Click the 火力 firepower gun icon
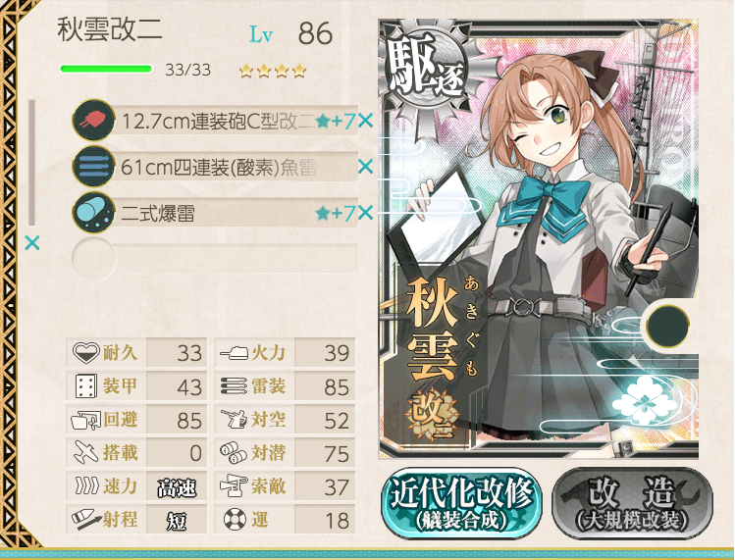Screen dimensions: 735x560 234,352
